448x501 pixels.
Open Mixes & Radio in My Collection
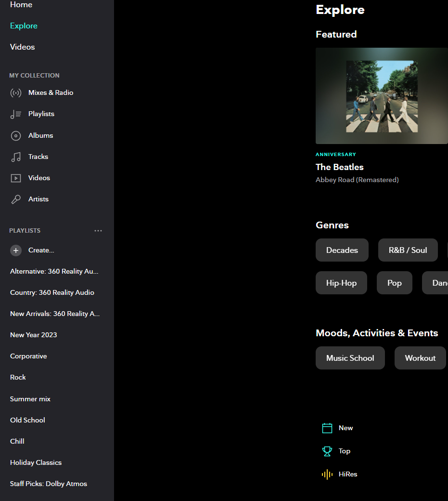pyautogui.click(x=51, y=92)
